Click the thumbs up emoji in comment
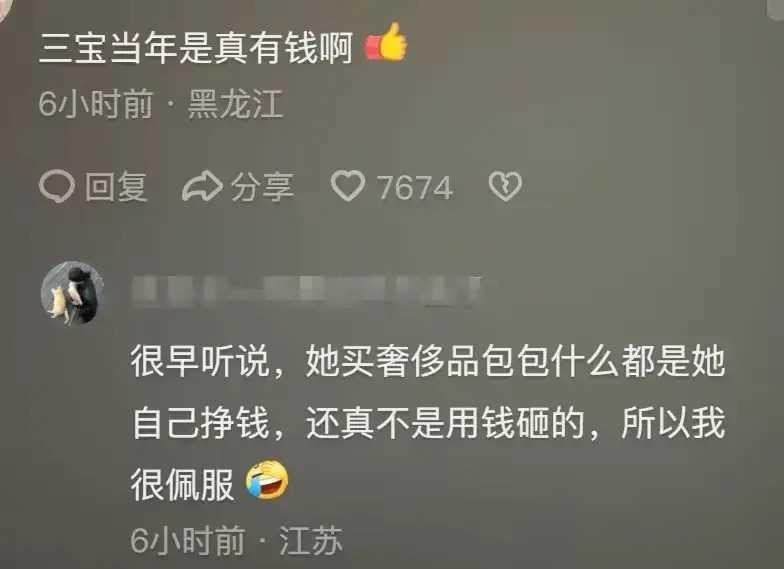 [386, 42]
